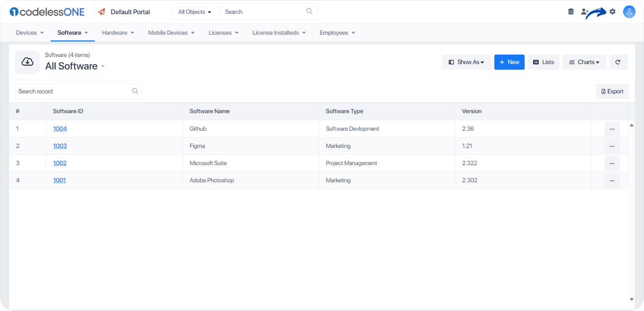Click the search record magnifier icon
This screenshot has height=311, width=644.
coord(135,91)
